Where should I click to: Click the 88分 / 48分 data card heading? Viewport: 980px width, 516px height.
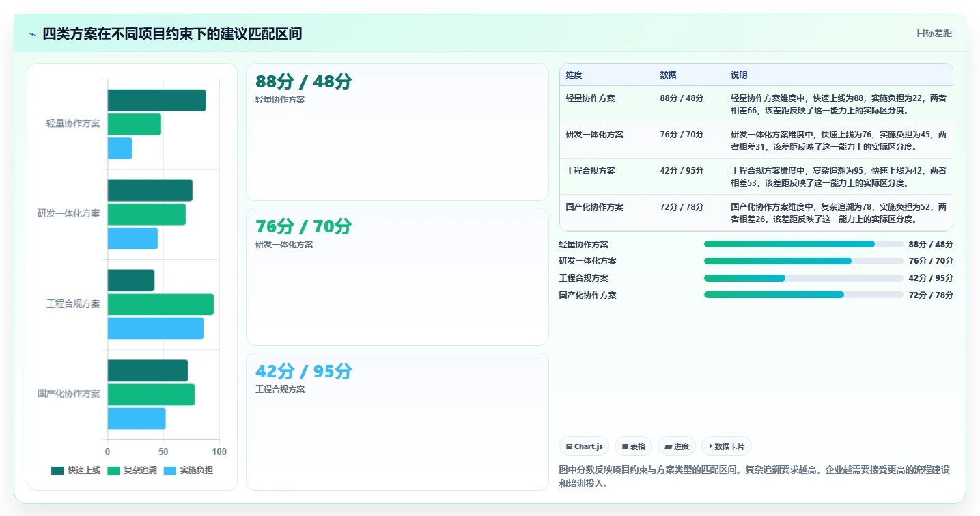point(304,81)
